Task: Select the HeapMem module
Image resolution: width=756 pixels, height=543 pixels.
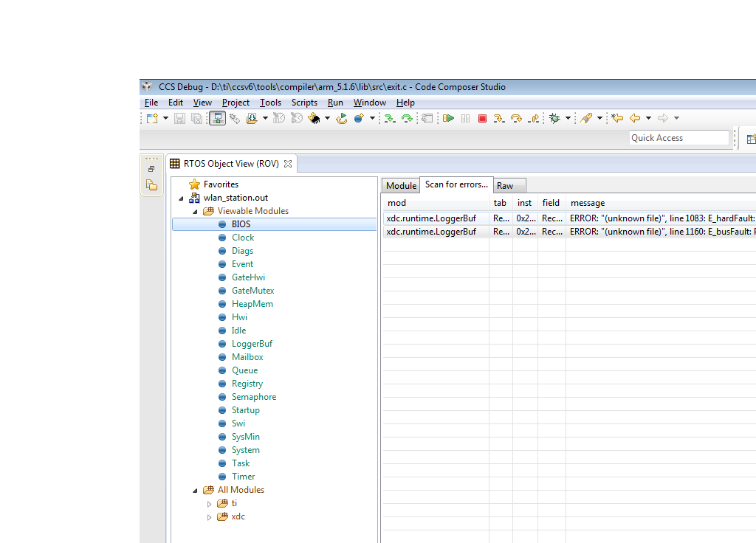Action: tap(252, 304)
